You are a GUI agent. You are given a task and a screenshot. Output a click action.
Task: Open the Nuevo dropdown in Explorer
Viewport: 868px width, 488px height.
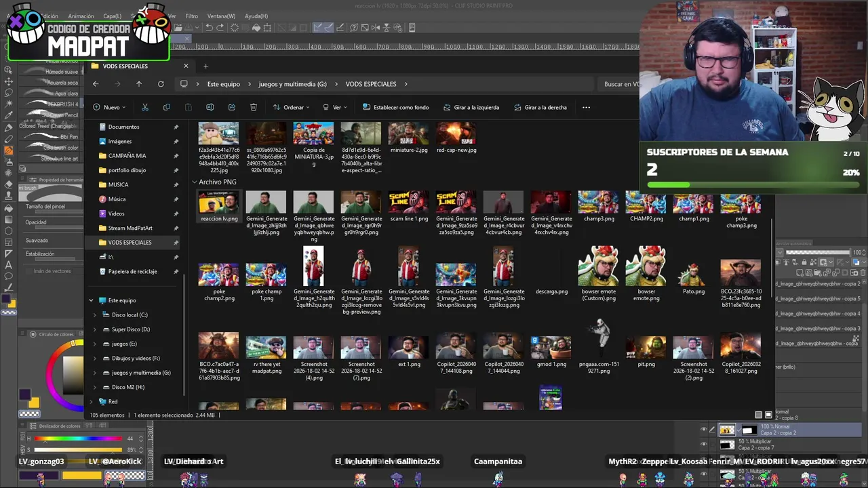[x=108, y=107]
